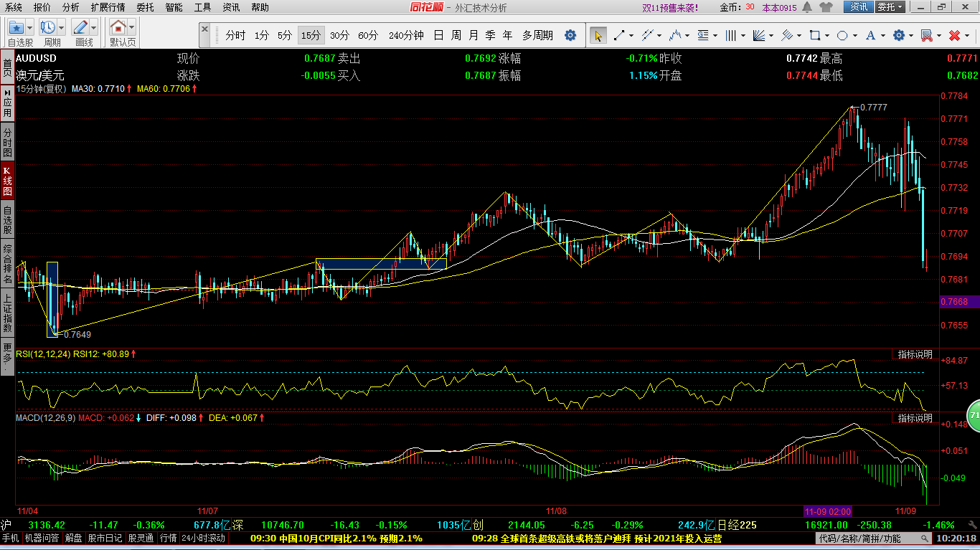Image resolution: width=980 pixels, height=550 pixels.
Task: Open period settings gear next to 多周期
Action: click(570, 35)
